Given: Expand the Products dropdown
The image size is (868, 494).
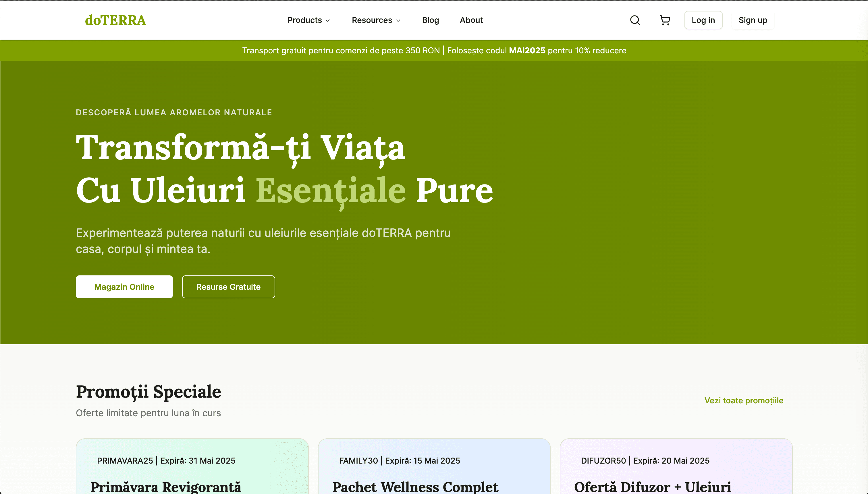Looking at the screenshot, I should [308, 20].
